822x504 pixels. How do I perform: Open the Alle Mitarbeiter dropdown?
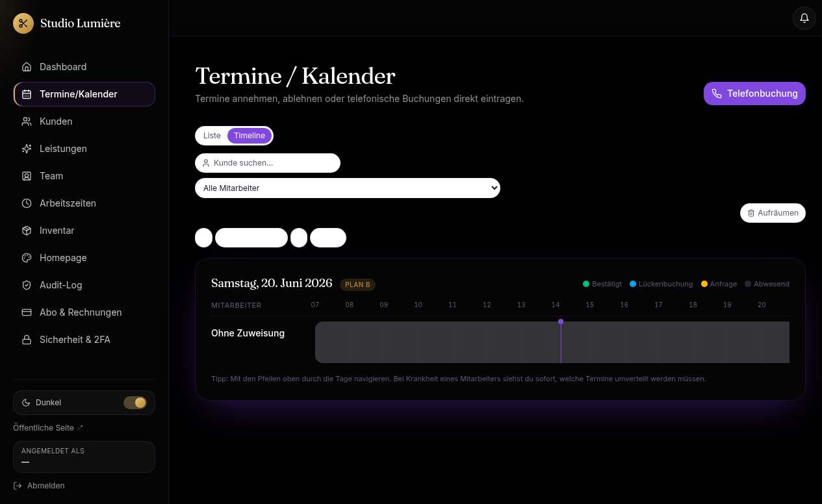(x=348, y=188)
